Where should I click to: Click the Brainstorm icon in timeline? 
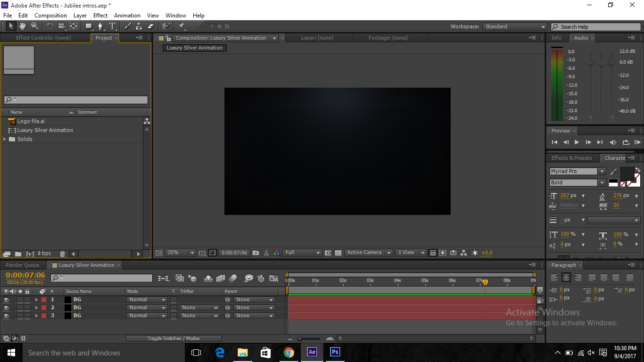pos(248,278)
